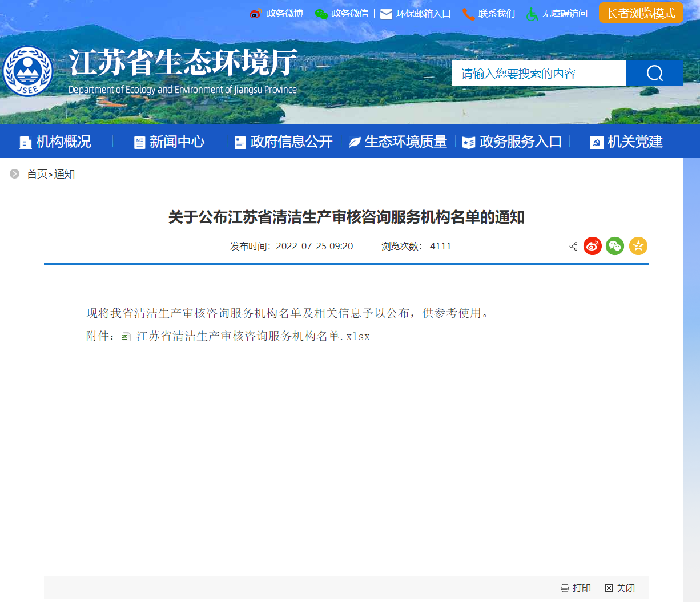Enable 长者浏览模式 elder mode
Image resolution: width=700 pixels, height=602 pixels.
click(641, 13)
